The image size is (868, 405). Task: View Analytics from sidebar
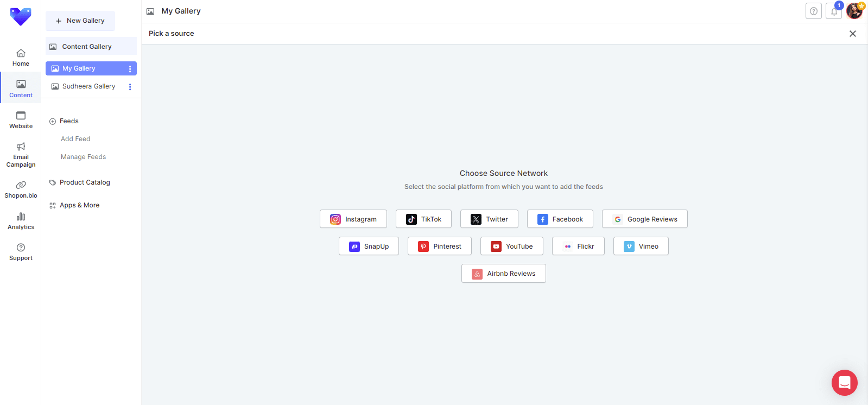pyautogui.click(x=21, y=221)
